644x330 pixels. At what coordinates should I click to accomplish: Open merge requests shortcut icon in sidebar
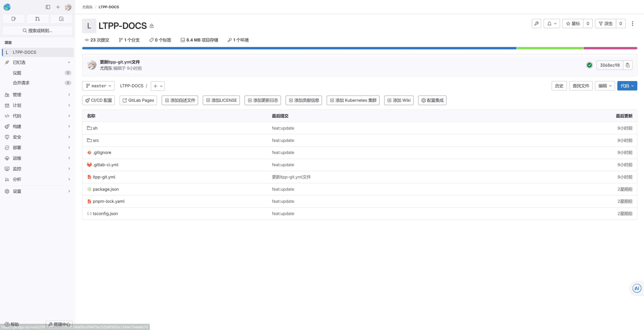(x=38, y=19)
